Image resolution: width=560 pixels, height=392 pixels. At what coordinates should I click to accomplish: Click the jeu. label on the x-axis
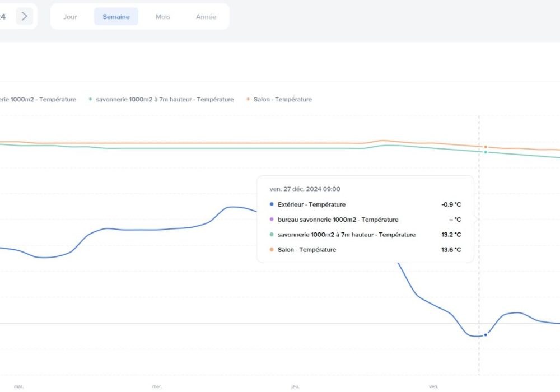coord(295,386)
